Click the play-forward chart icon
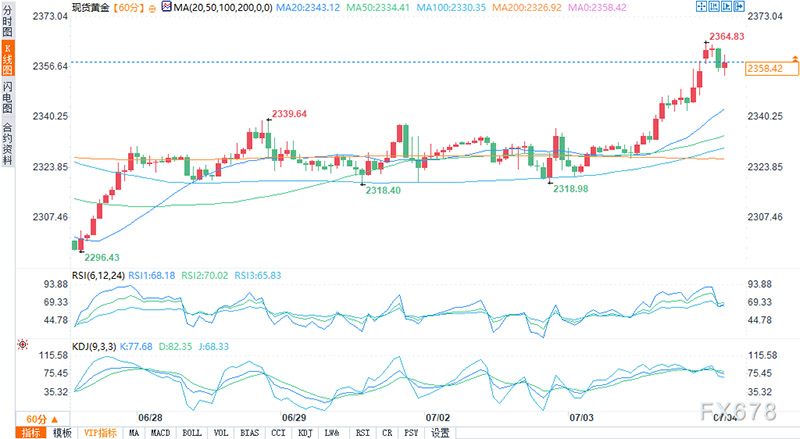Screen dimensions: 800x439 [x=727, y=6]
